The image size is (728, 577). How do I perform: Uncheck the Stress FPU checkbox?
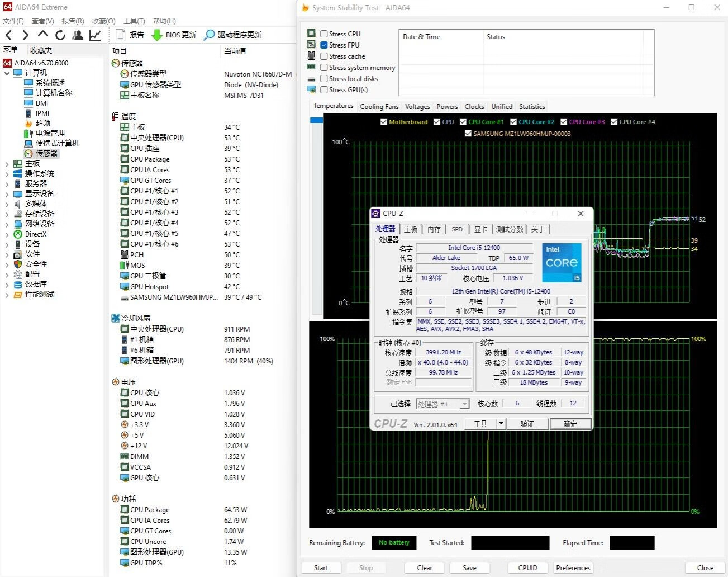[x=324, y=45]
